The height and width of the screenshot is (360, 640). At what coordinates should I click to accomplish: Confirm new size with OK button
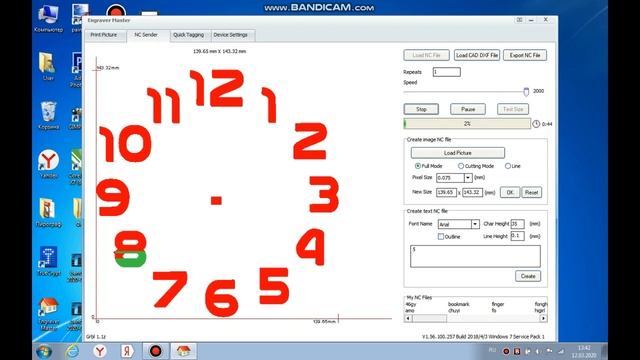[510, 192]
